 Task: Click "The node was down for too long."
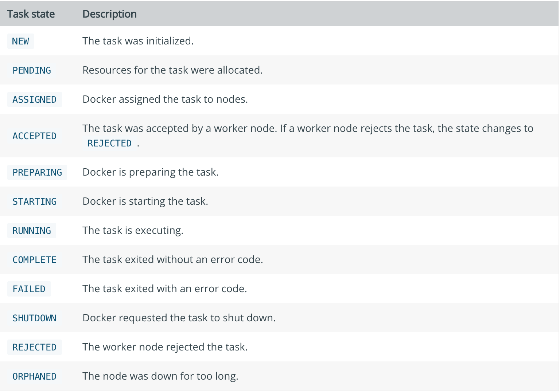point(160,376)
